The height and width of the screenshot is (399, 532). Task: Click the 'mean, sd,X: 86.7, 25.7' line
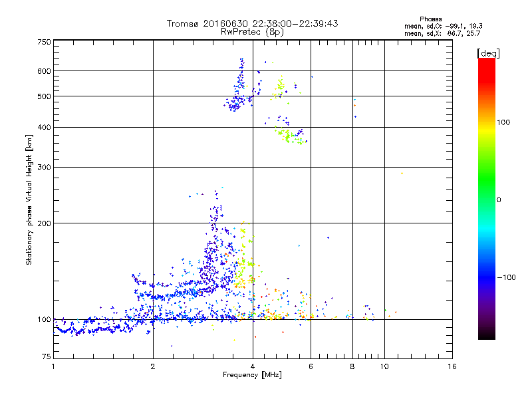[x=442, y=33]
